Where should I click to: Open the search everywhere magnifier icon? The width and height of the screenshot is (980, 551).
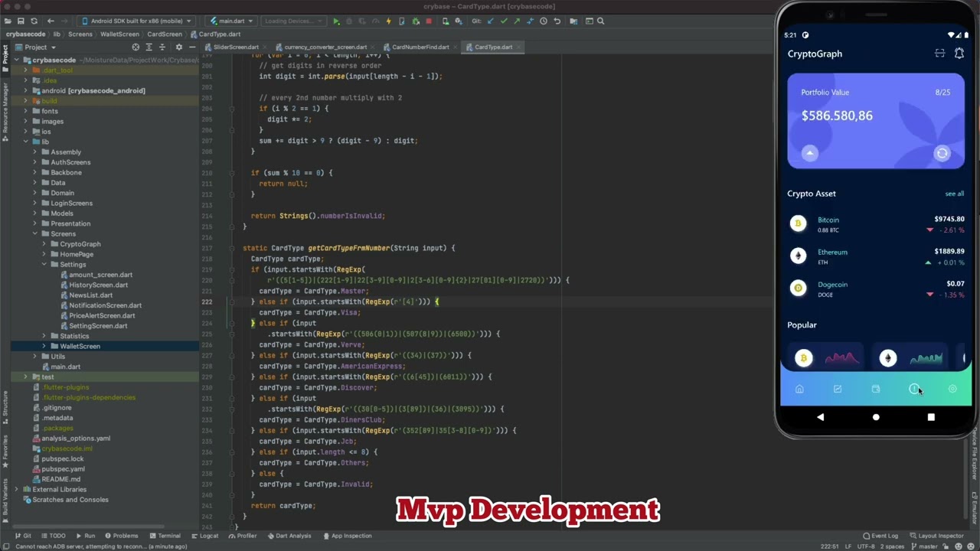point(601,21)
